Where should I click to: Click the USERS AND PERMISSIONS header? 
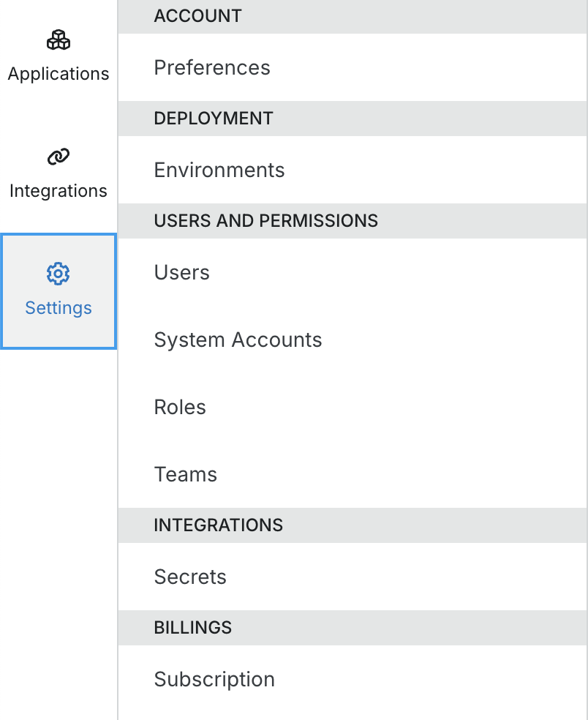(266, 221)
